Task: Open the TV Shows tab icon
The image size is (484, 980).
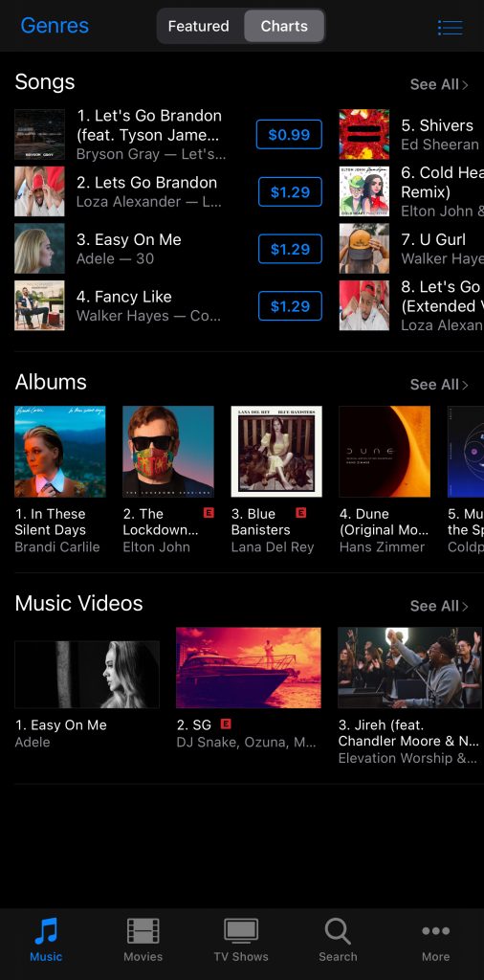Action: pos(241,930)
